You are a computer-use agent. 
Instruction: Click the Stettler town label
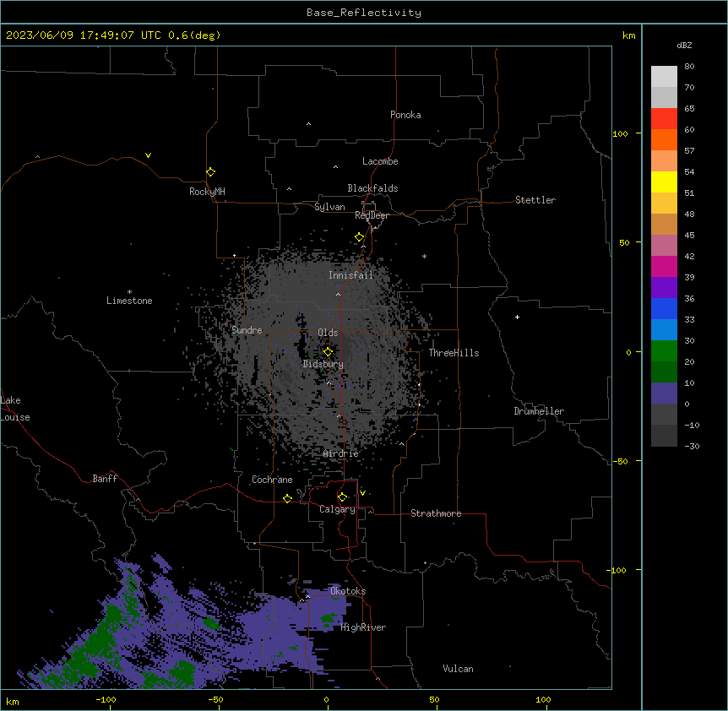click(x=535, y=200)
